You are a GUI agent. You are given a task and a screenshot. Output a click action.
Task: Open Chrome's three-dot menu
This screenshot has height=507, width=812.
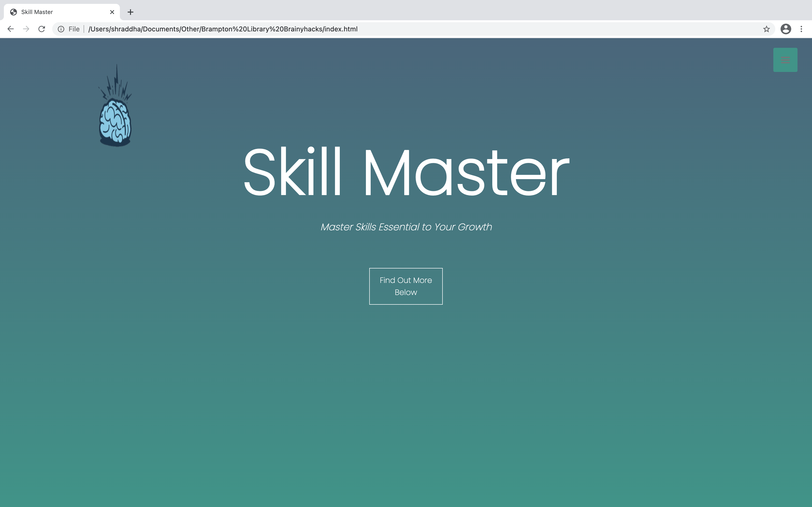pyautogui.click(x=801, y=29)
